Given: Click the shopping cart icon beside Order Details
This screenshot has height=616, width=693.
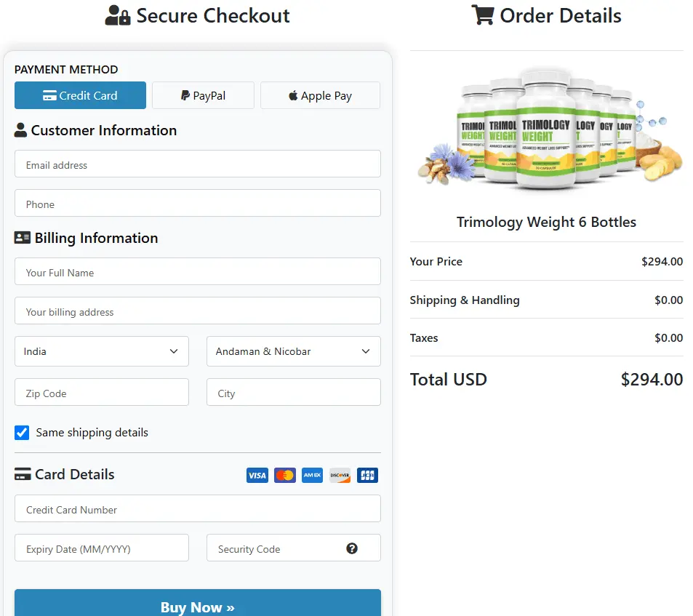Looking at the screenshot, I should point(484,15).
